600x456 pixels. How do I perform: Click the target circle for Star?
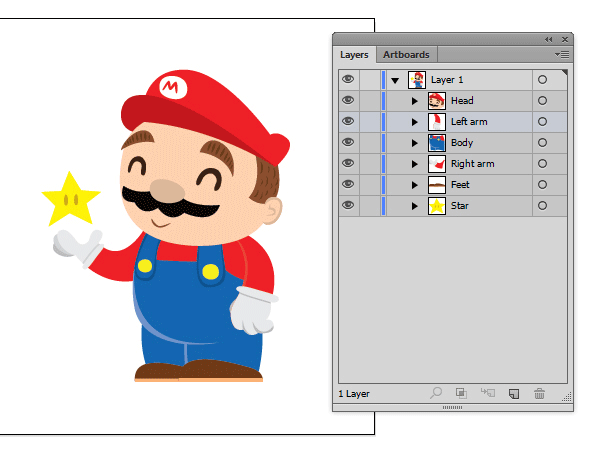click(542, 206)
